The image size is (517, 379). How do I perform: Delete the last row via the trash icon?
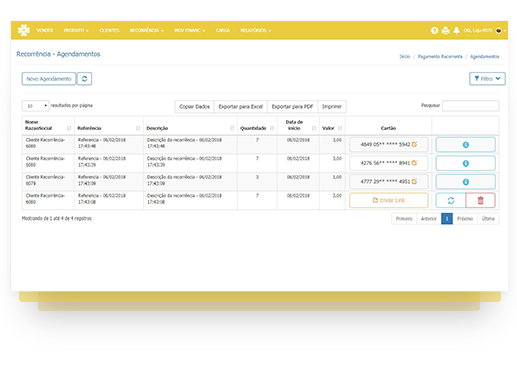(x=480, y=200)
